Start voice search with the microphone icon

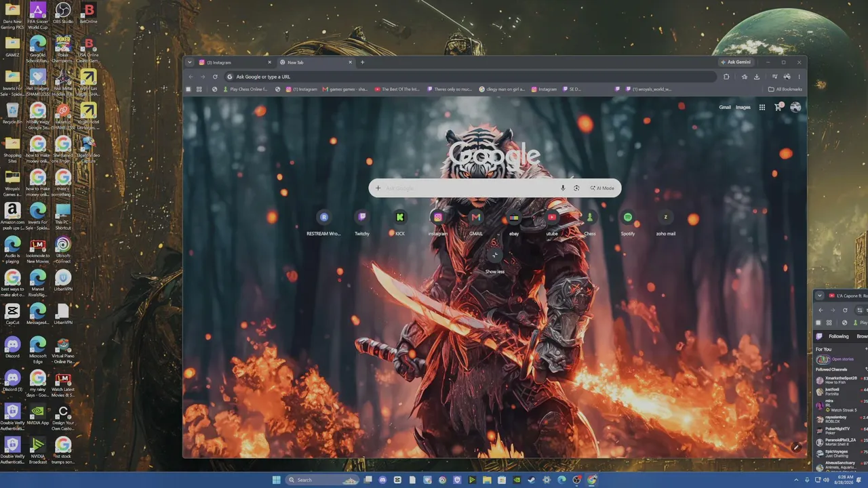click(x=563, y=188)
